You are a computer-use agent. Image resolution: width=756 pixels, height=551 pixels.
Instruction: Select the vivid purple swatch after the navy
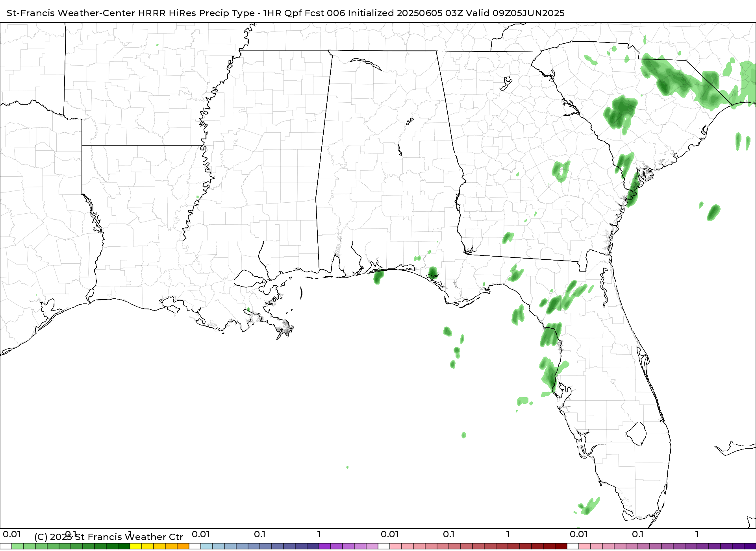[325, 546]
